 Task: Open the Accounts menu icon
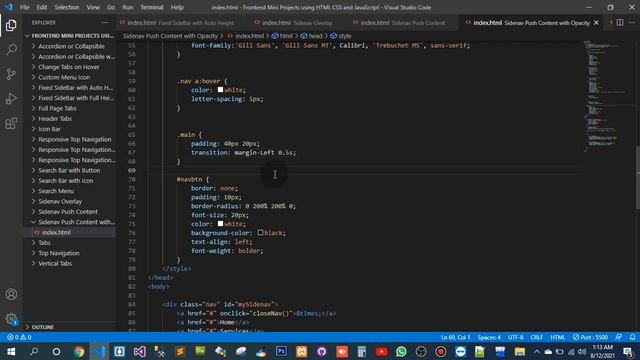click(x=11, y=294)
